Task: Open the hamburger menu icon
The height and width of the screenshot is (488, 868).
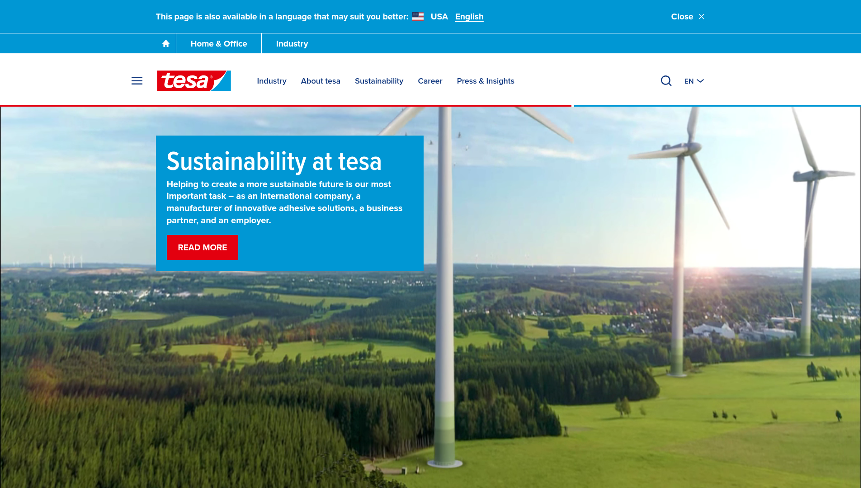Action: coord(137,81)
